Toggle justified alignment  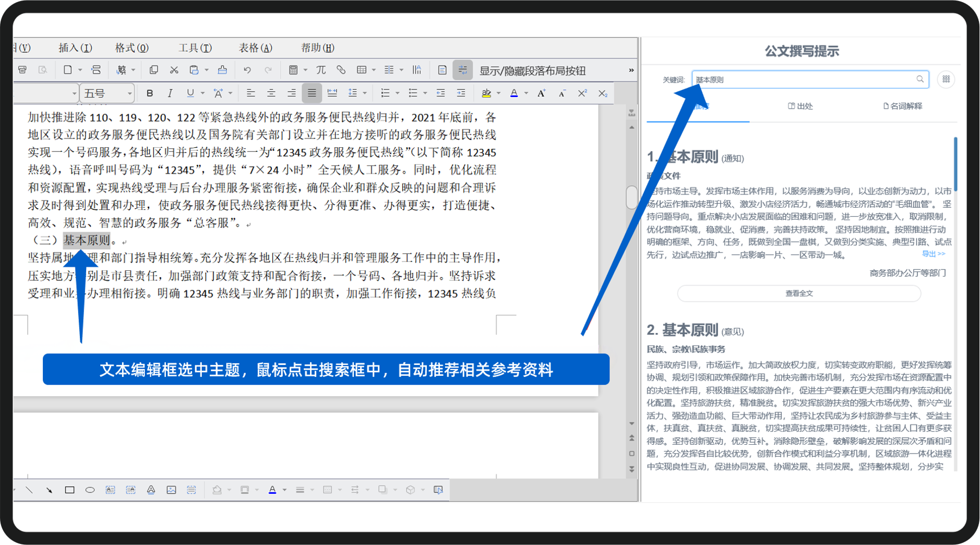click(312, 93)
